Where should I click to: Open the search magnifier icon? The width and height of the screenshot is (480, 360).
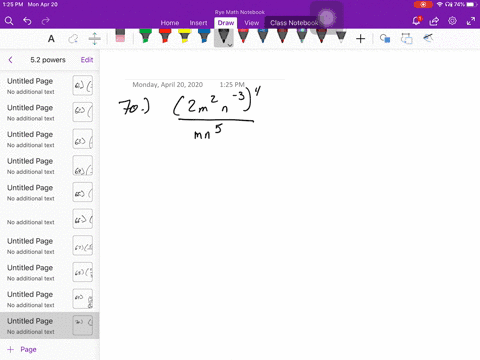tap(9, 21)
